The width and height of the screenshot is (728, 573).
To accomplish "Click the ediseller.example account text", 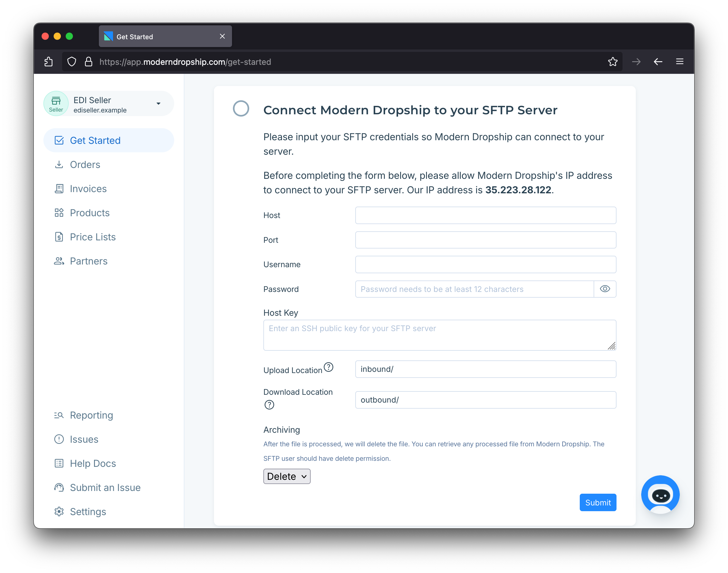I will pos(100,110).
